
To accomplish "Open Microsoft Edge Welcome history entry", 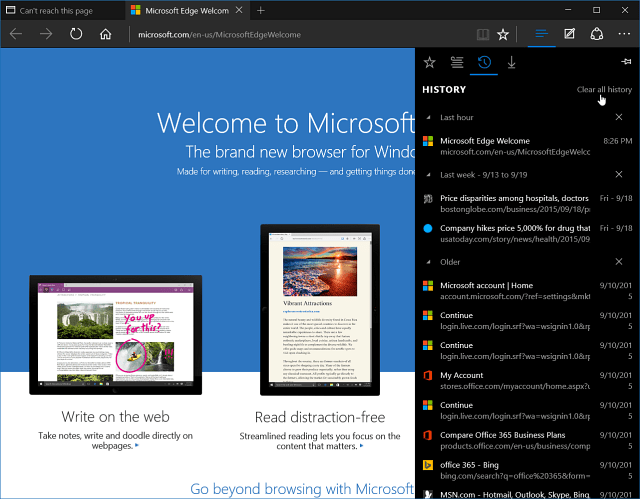I will tap(527, 146).
